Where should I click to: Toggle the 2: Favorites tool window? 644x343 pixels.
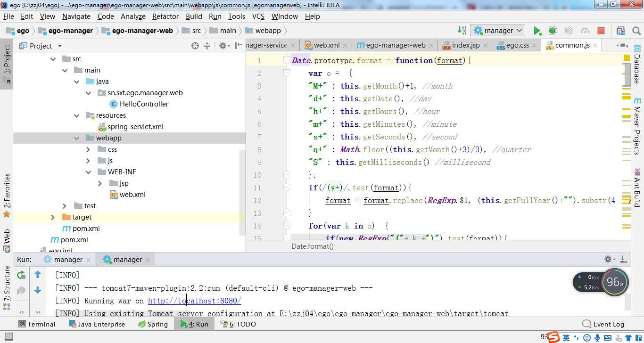tap(7, 196)
